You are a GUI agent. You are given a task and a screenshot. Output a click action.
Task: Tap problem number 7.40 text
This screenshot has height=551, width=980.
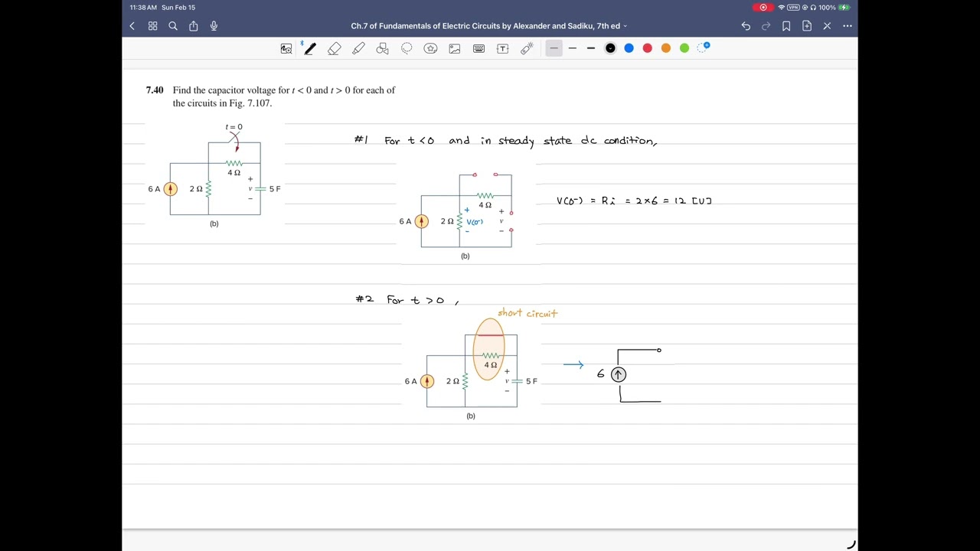pos(155,90)
